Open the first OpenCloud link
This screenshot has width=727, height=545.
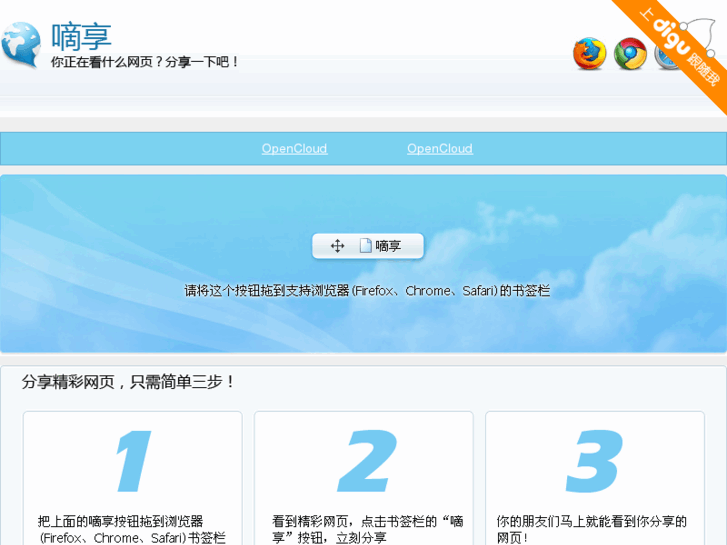(294, 148)
